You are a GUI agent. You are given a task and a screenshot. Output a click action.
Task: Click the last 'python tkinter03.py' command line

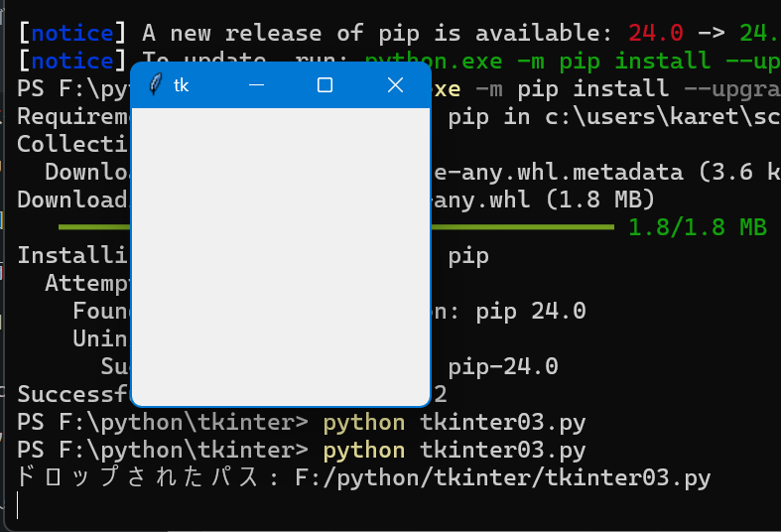tap(454, 450)
